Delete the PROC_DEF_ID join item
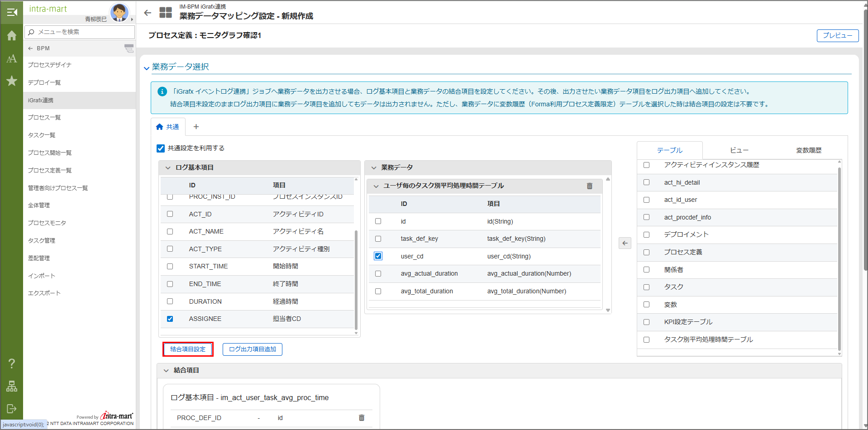 pos(361,418)
